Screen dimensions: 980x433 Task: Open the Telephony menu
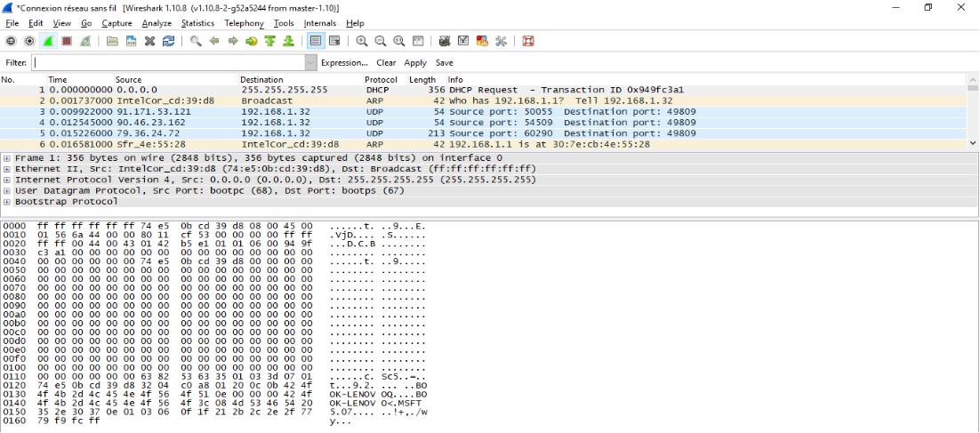coord(244,23)
